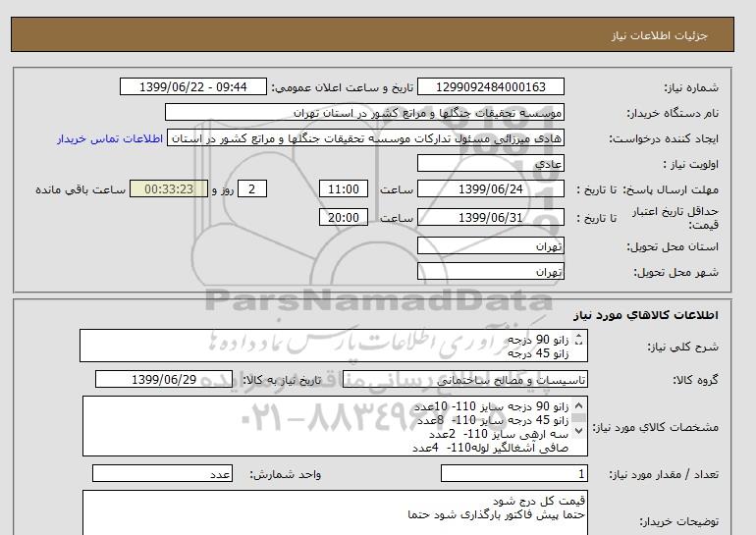The width and height of the screenshot is (756, 535).
Task: Click the buyer notes text area
Action: 335,512
